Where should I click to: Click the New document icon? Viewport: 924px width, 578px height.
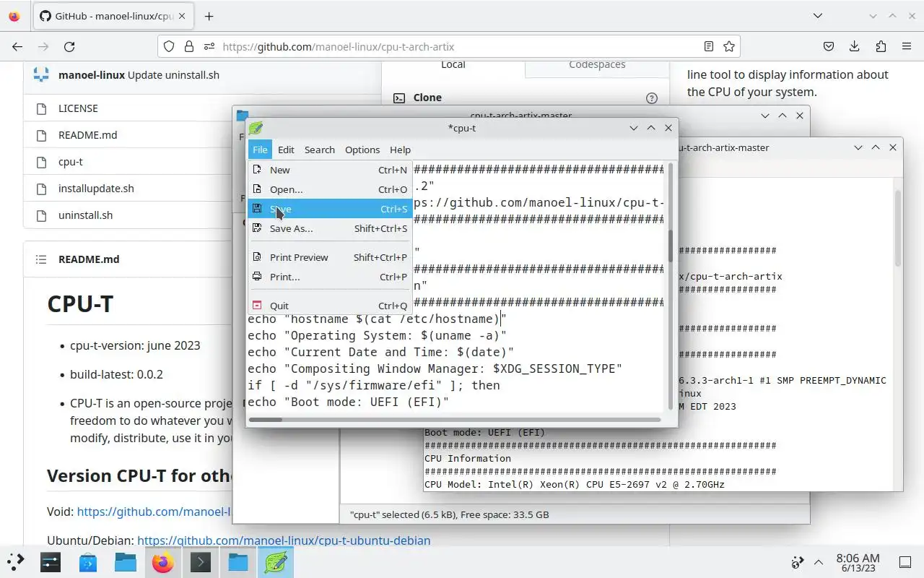[x=256, y=170]
